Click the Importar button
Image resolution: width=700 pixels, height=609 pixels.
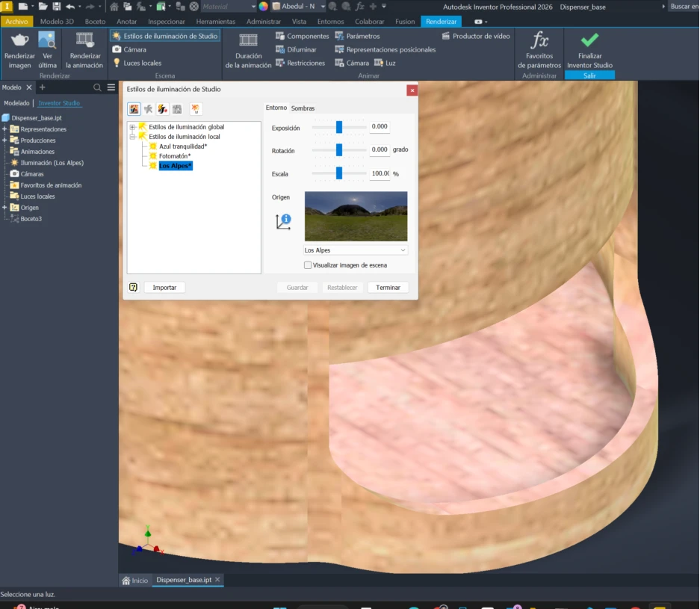coord(164,288)
